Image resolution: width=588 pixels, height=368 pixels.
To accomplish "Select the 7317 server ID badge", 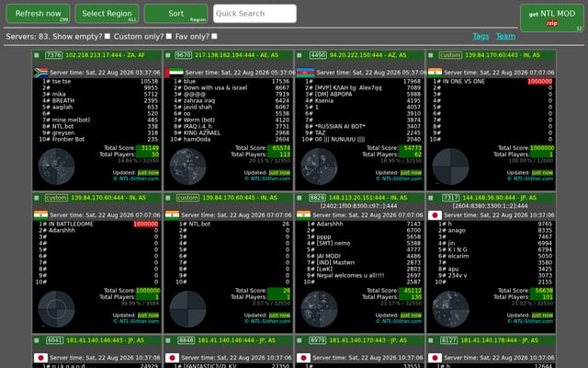I will pos(451,198).
